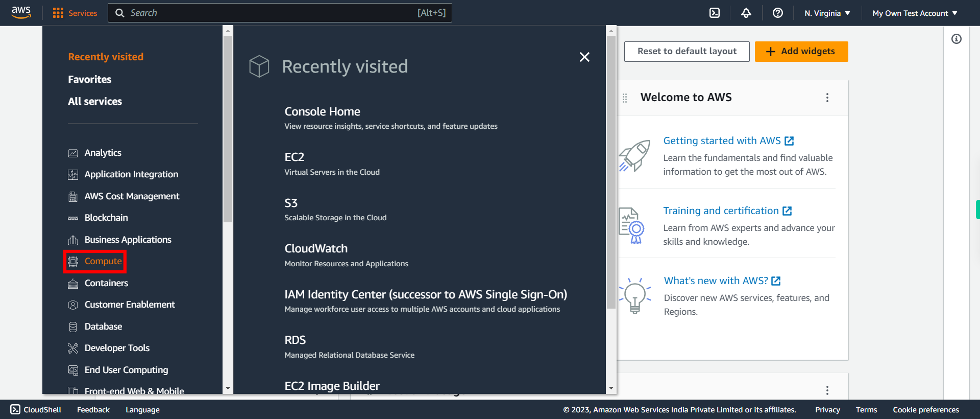Viewport: 980px width, 419px height.
Task: Open Training and certification link
Action: pyautogui.click(x=727, y=211)
